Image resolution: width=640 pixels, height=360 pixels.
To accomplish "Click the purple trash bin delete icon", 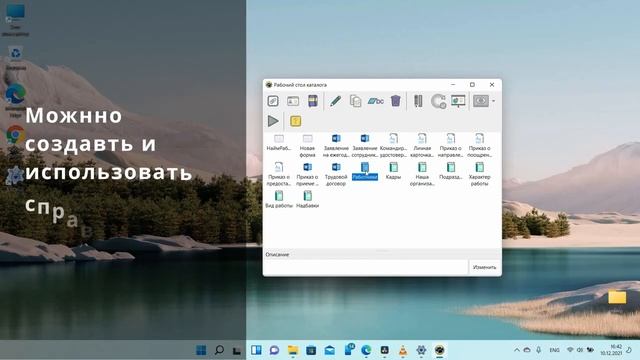I will click(x=396, y=101).
